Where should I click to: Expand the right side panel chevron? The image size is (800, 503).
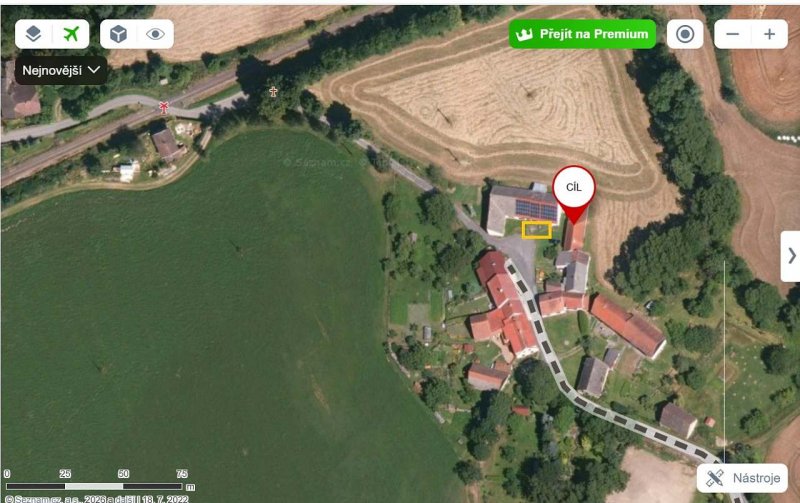791,256
